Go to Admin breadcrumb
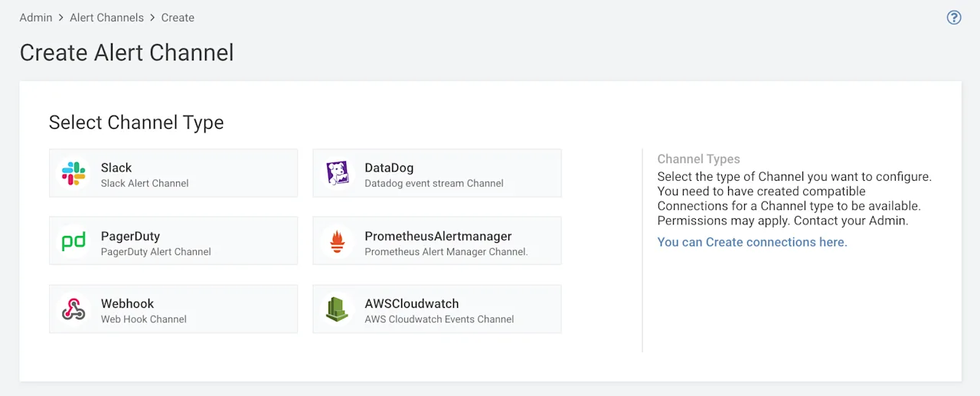980x396 pixels. [x=36, y=18]
